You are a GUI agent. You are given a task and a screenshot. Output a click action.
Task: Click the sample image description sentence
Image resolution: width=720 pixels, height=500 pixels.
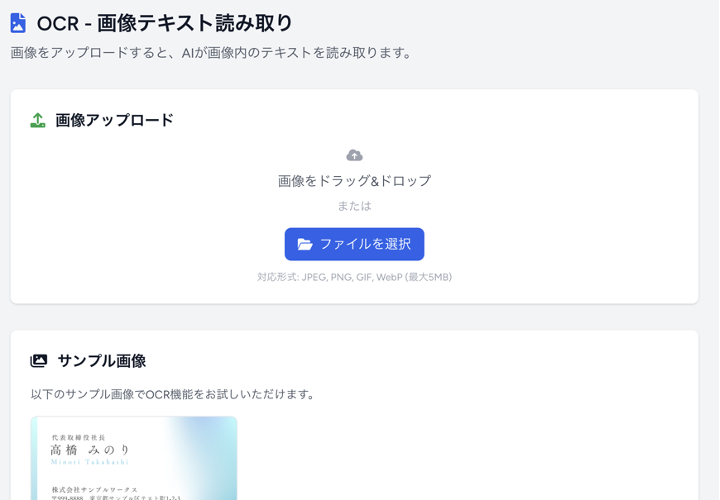[173, 394]
